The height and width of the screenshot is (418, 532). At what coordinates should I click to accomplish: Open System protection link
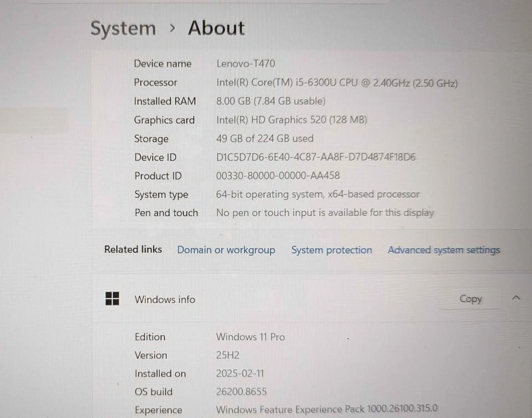point(331,250)
